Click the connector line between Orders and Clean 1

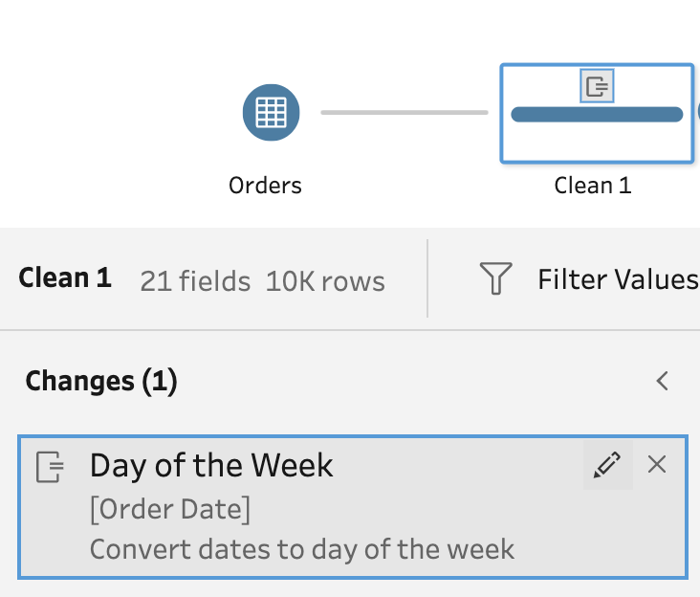404,113
